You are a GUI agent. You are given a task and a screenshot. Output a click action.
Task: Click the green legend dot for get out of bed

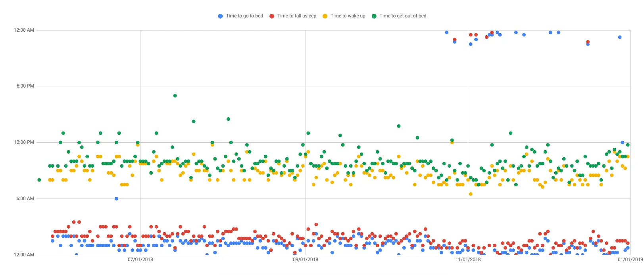click(374, 16)
